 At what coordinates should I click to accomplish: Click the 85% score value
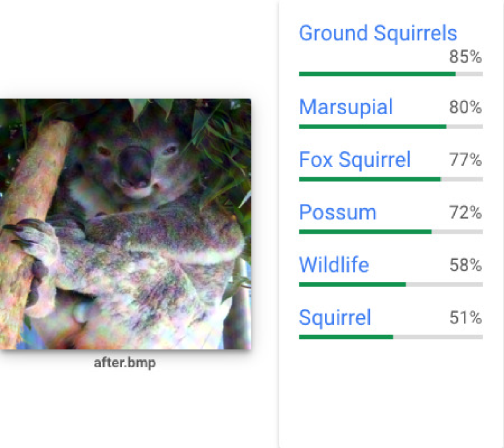pos(465,58)
